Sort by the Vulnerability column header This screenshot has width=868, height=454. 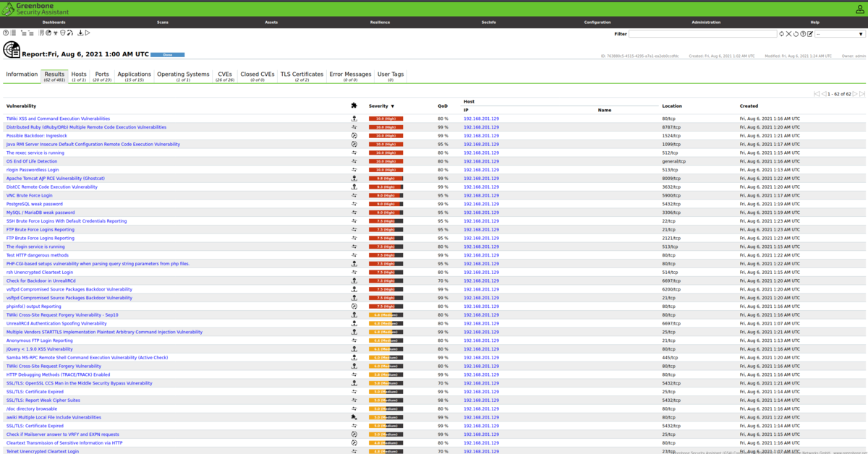(21, 106)
